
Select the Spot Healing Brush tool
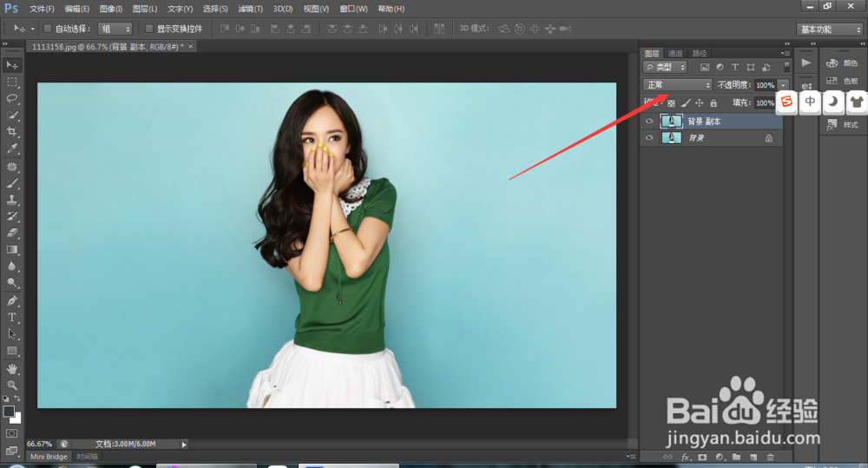pyautogui.click(x=11, y=167)
